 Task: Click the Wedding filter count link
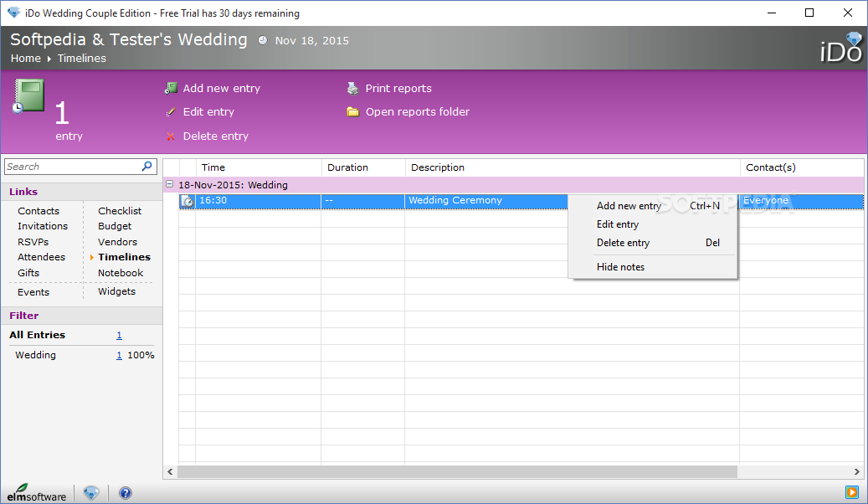119,355
